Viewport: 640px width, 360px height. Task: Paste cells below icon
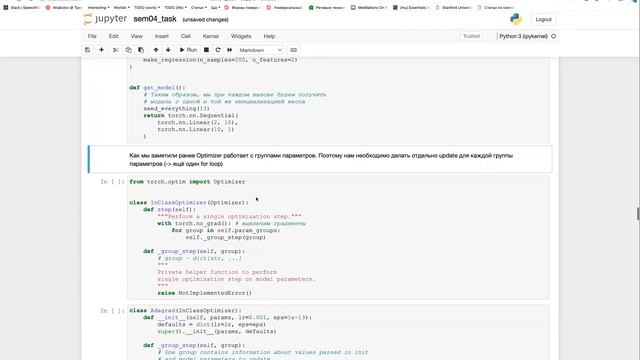(x=141, y=50)
